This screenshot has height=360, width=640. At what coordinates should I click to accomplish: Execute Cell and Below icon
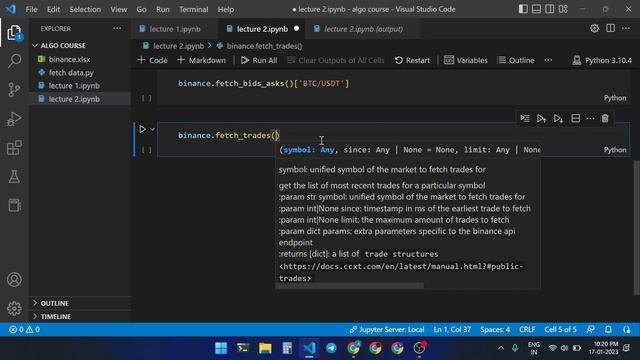click(558, 118)
